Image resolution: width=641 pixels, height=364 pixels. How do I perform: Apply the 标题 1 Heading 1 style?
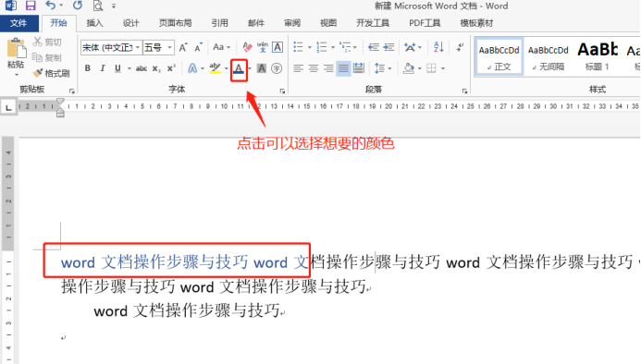(x=598, y=56)
